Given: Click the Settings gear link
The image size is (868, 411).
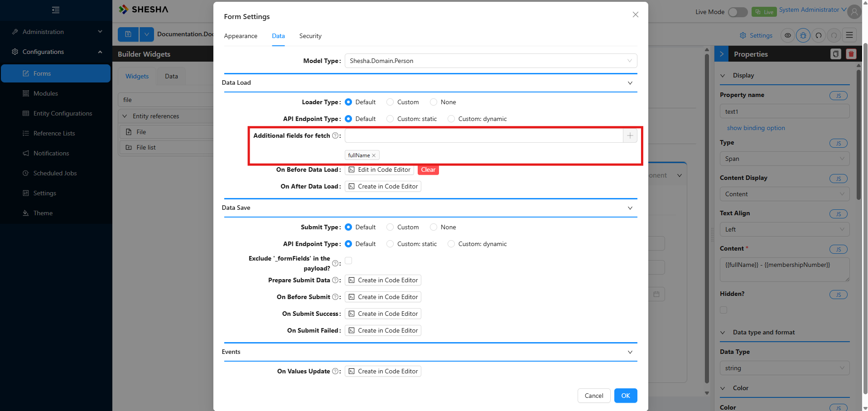Looking at the screenshot, I should pyautogui.click(x=756, y=35).
